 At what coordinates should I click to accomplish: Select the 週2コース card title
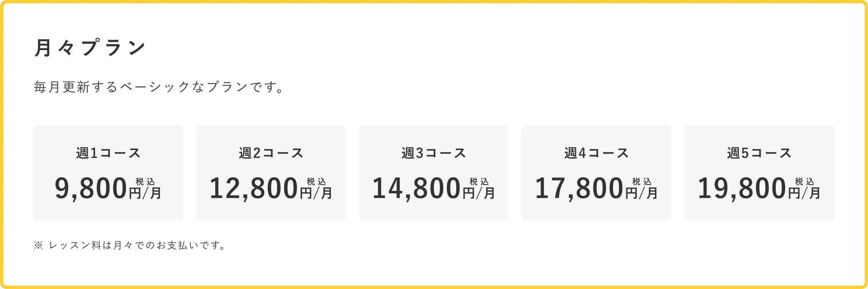[x=271, y=153]
